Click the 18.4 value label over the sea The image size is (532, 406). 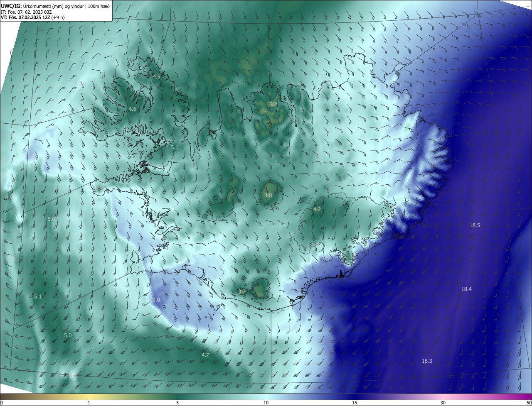(466, 289)
